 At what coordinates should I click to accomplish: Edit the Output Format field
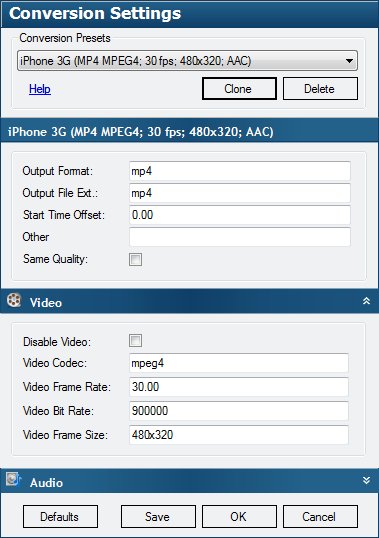pyautogui.click(x=240, y=171)
